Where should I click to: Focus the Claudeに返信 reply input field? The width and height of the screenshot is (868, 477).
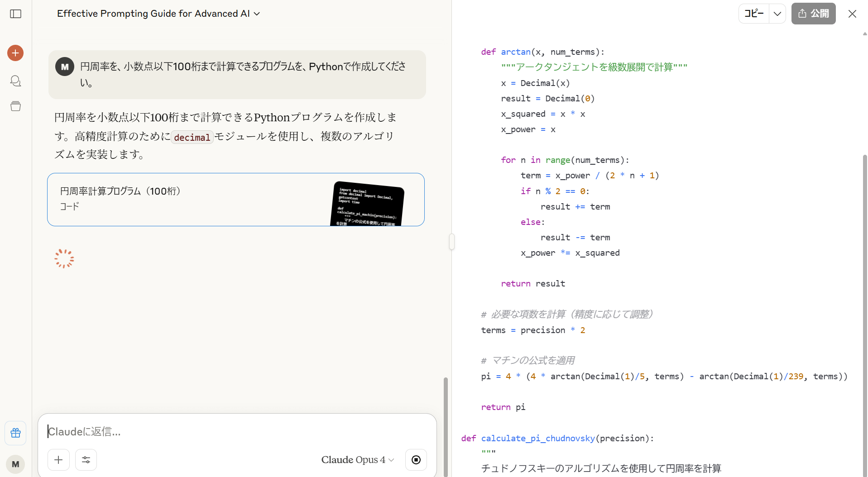237,432
